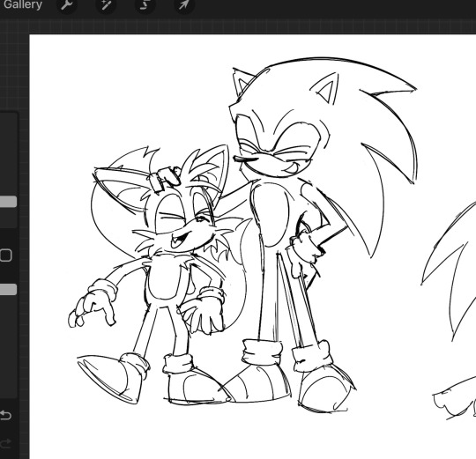The height and width of the screenshot is (459, 476).
Task: Activate the Selection S-shaped tool
Action: (x=145, y=4)
